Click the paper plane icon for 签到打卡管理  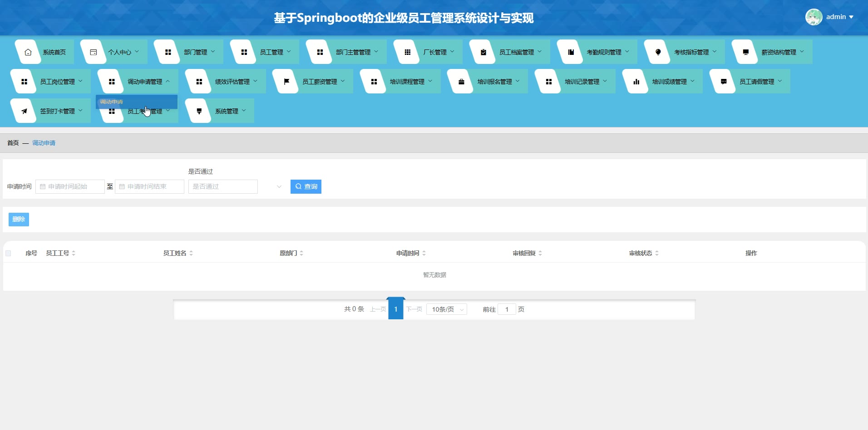click(24, 111)
